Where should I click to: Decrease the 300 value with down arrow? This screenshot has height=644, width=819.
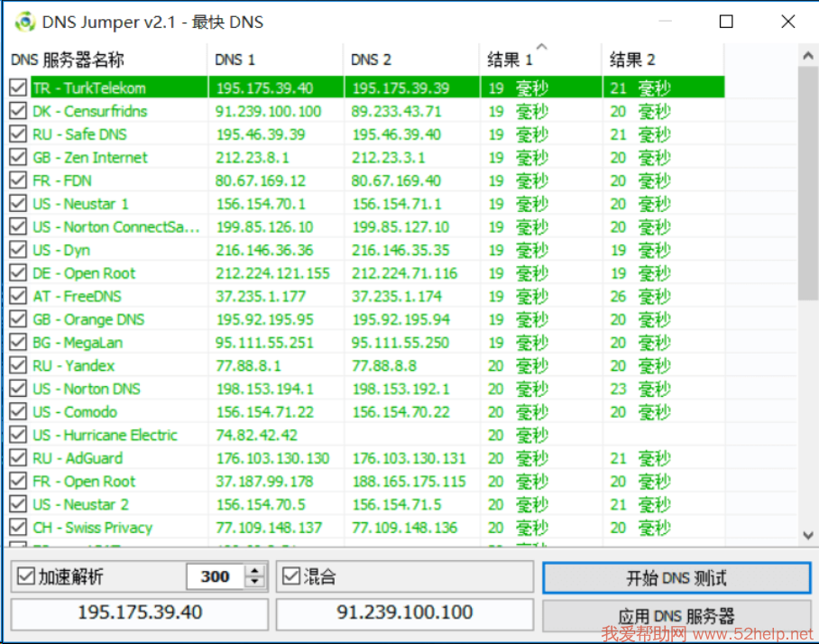(x=256, y=582)
